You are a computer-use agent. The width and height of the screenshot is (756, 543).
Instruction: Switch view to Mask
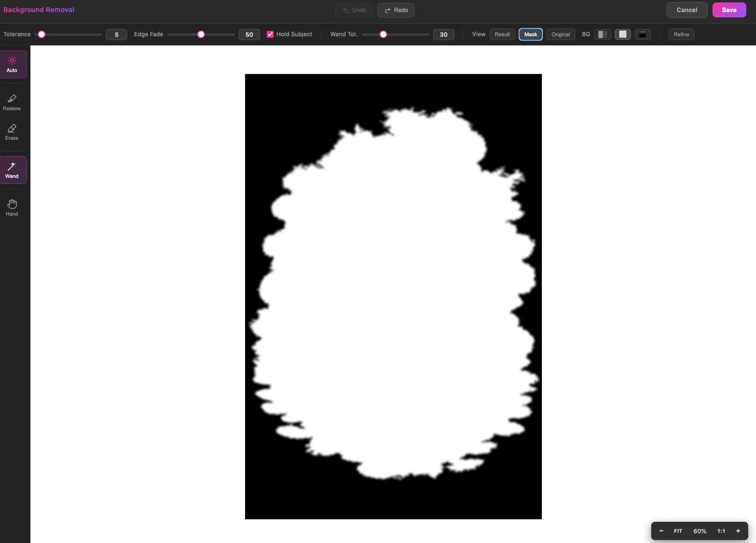(x=531, y=34)
